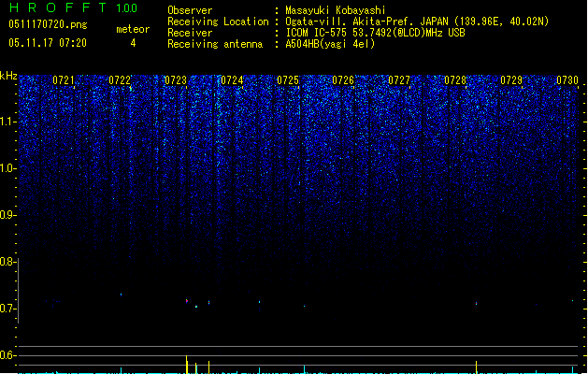Click receiver value ICOM IC-575 53.7492 MHz

376,33
